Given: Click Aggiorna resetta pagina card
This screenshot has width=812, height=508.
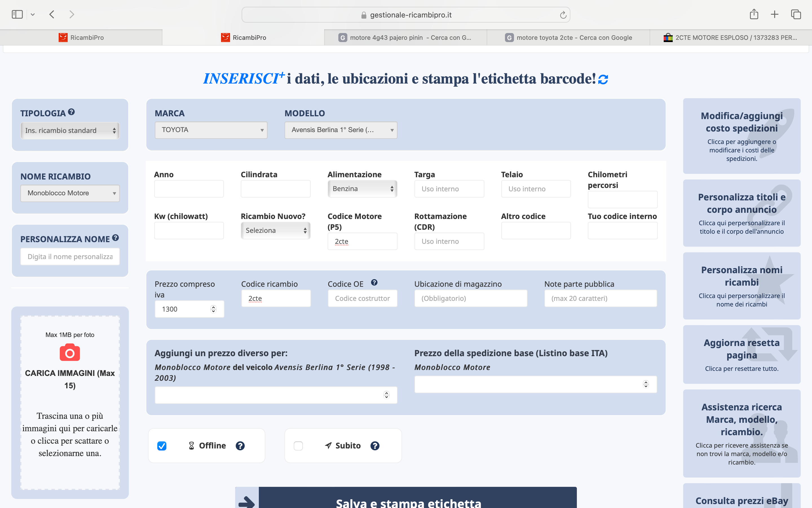Looking at the screenshot, I should coord(742,354).
